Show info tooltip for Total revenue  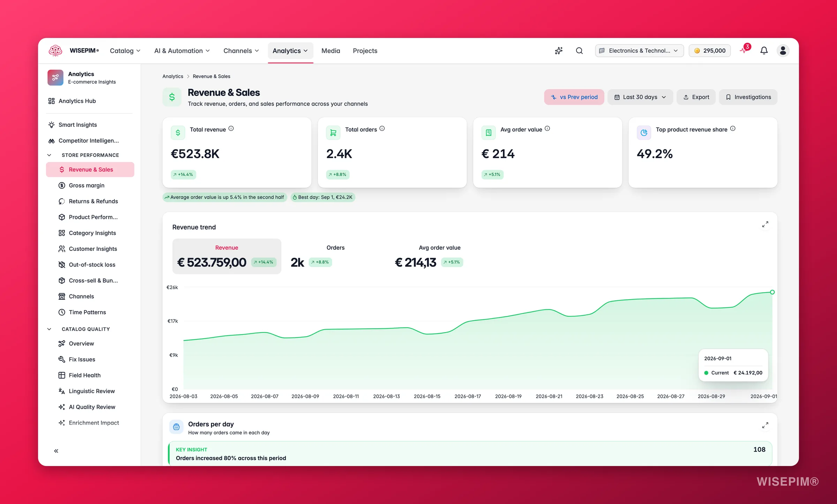pyautogui.click(x=231, y=128)
